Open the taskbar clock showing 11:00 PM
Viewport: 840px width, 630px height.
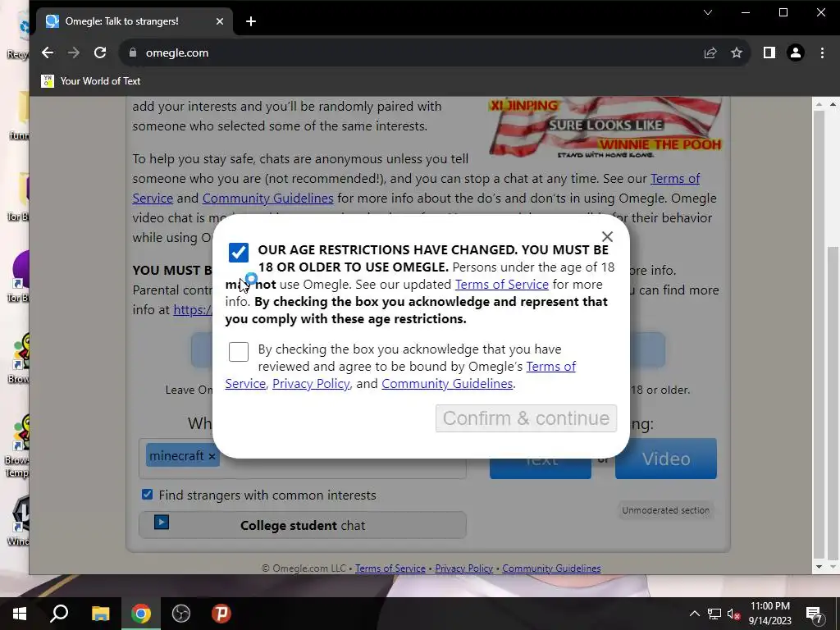click(x=769, y=614)
